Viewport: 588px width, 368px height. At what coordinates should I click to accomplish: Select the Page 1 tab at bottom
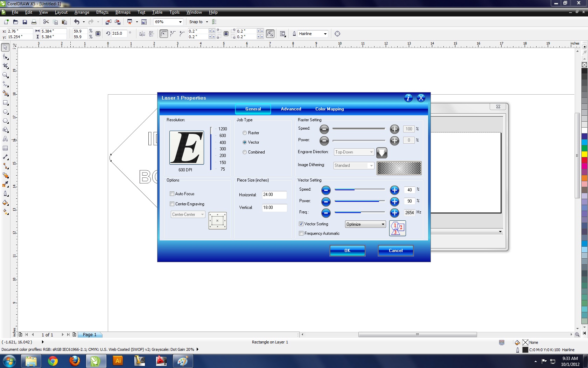click(90, 335)
